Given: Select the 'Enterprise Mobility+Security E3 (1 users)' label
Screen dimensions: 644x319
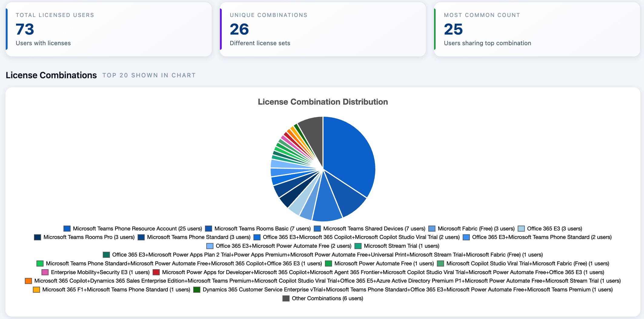Looking at the screenshot, I should tap(100, 272).
